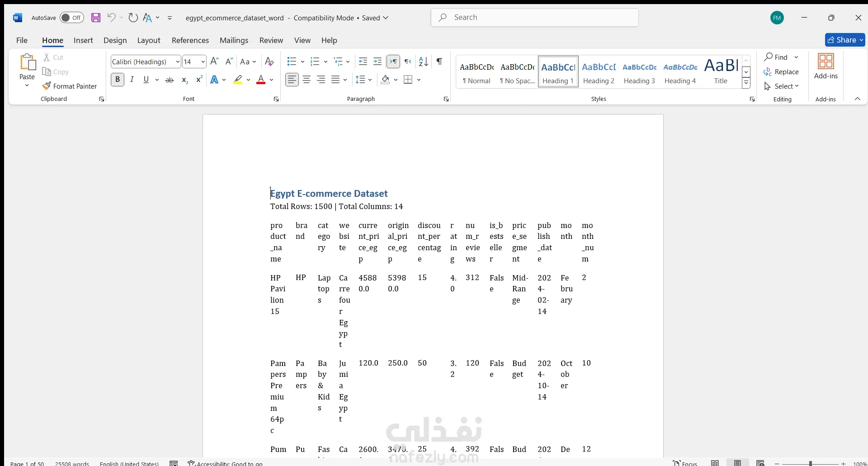
Task: Toggle left-to-right text direction
Action: pyautogui.click(x=393, y=62)
